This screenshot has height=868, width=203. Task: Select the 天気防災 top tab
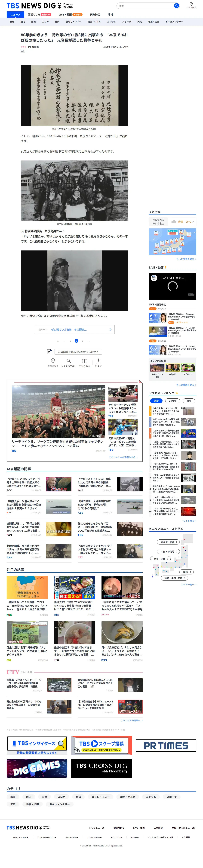click(95, 14)
